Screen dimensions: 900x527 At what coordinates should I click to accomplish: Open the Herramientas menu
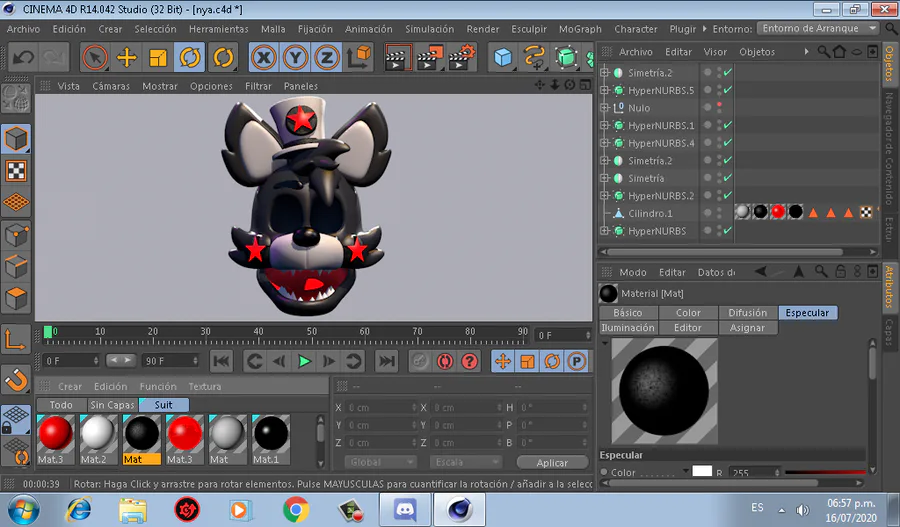tap(219, 29)
